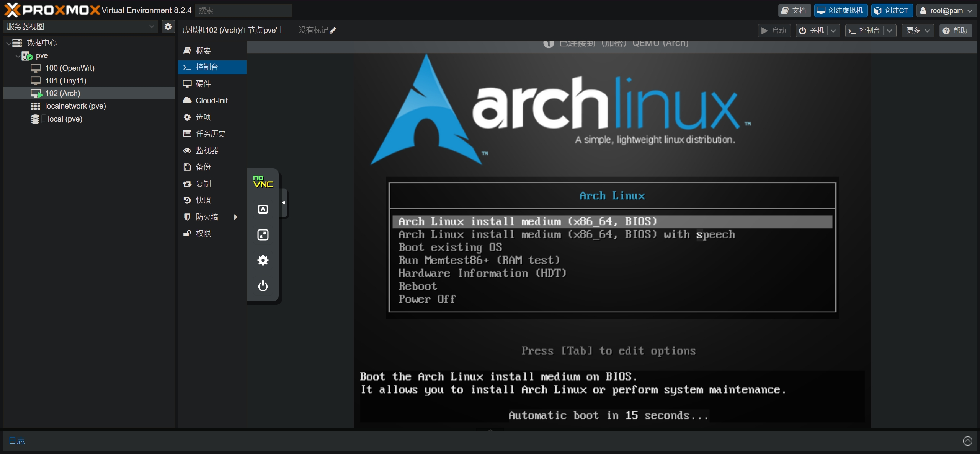Select Hardware Information (HDT) entry
This screenshot has width=980, height=454.
[612, 273]
